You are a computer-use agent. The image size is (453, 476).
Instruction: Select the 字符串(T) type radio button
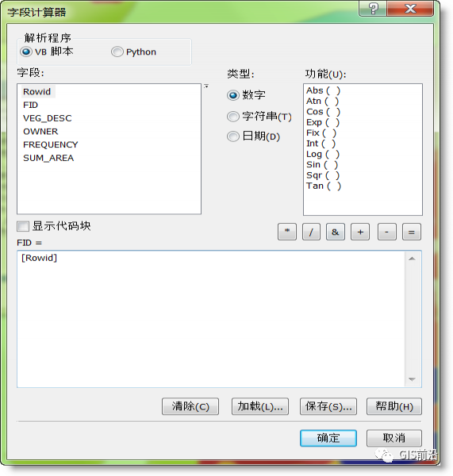point(233,117)
